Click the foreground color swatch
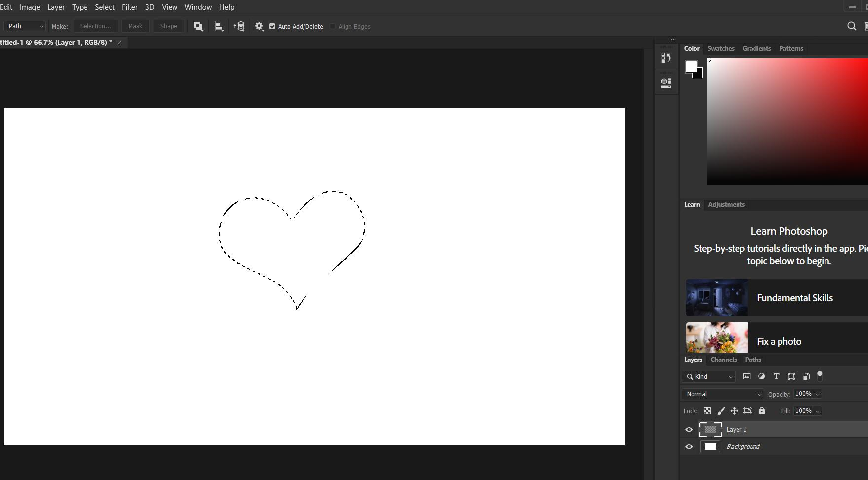 tap(691, 66)
